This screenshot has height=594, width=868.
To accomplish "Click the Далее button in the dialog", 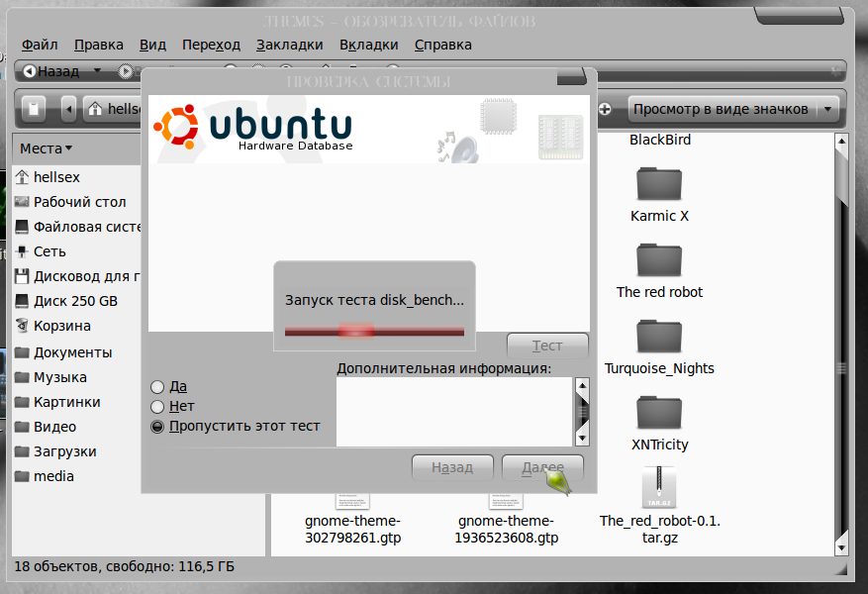I will (x=542, y=468).
